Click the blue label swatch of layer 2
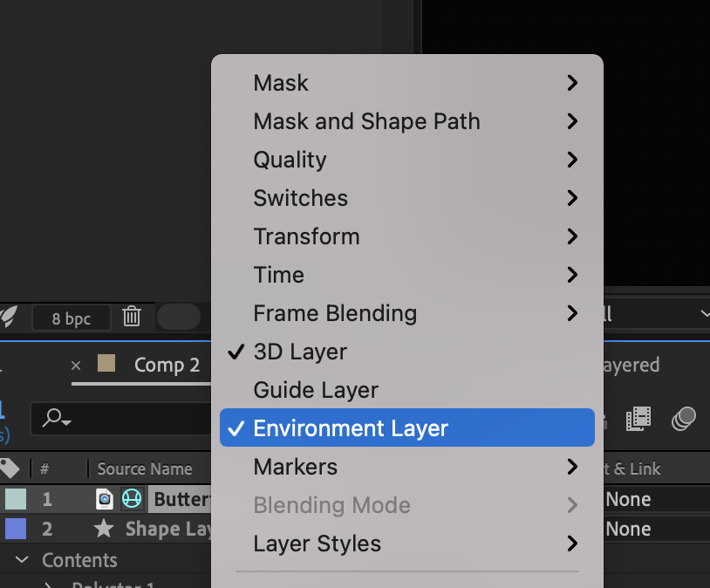 (16, 529)
